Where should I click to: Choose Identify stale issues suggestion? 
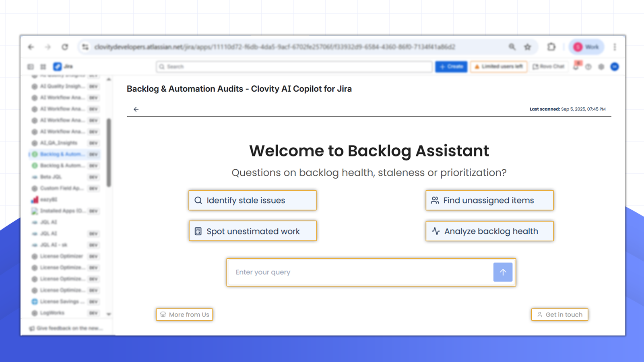(252, 200)
